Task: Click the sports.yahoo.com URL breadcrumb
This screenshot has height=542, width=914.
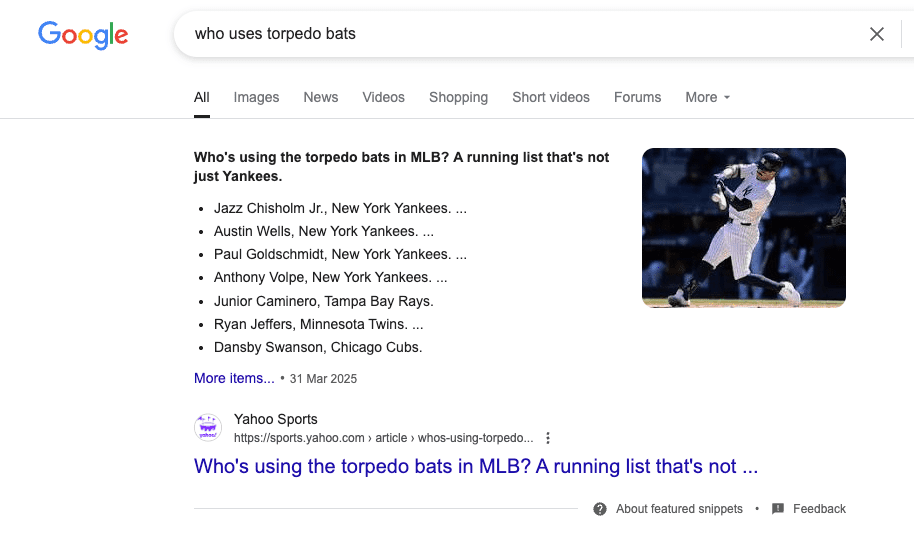Action: click(384, 438)
